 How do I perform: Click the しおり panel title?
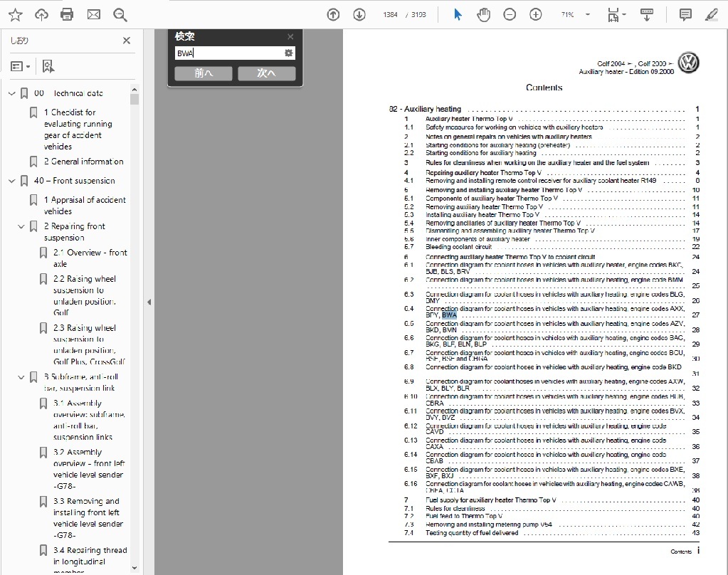[19, 41]
